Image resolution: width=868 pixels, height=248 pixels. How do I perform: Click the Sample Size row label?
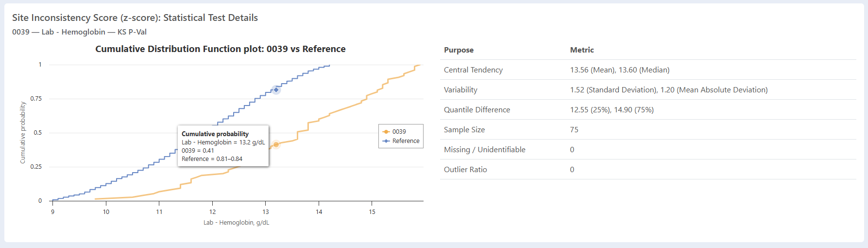pyautogui.click(x=464, y=130)
